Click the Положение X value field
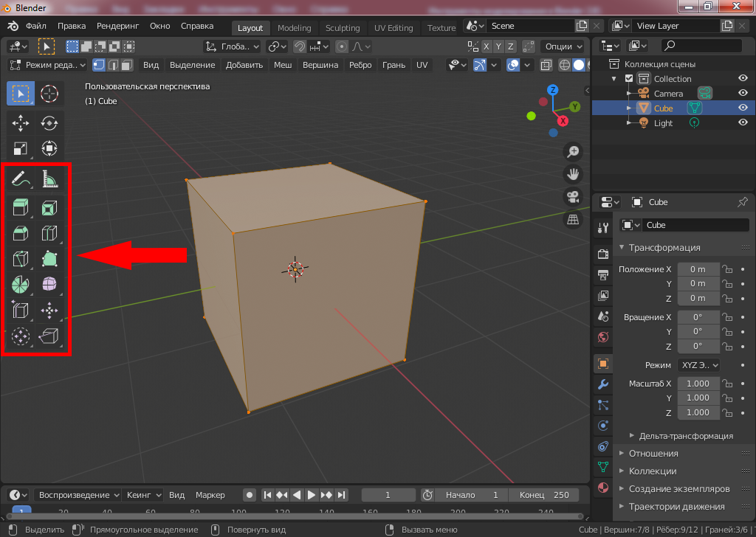The image size is (756, 537). pos(698,269)
